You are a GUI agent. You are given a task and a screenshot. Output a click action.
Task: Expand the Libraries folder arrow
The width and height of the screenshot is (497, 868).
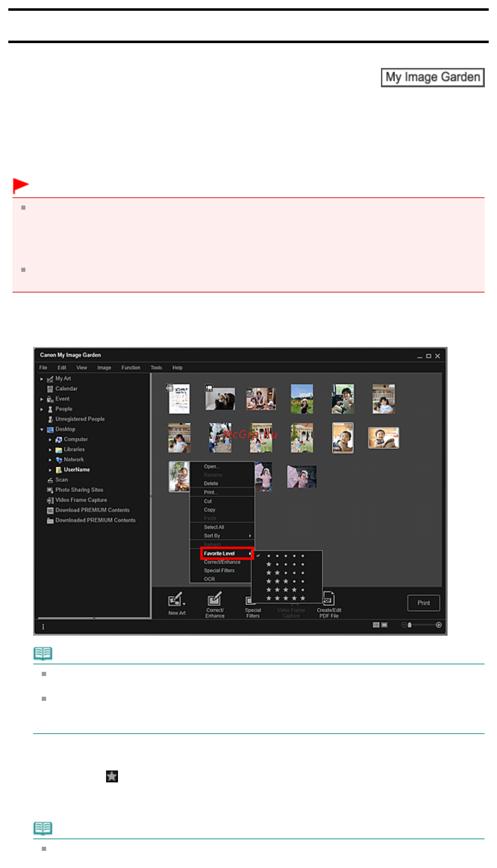coord(50,450)
